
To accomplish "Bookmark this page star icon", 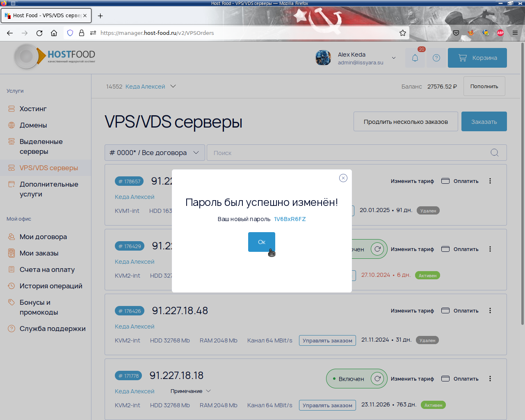I will point(403,33).
